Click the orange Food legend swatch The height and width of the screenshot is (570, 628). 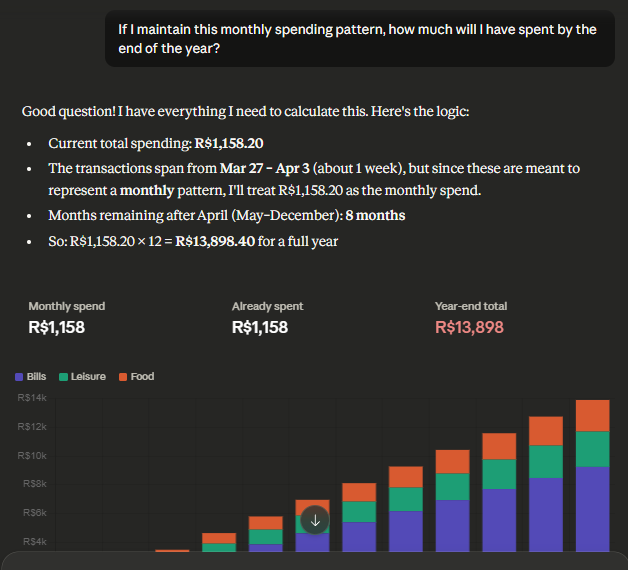click(123, 377)
